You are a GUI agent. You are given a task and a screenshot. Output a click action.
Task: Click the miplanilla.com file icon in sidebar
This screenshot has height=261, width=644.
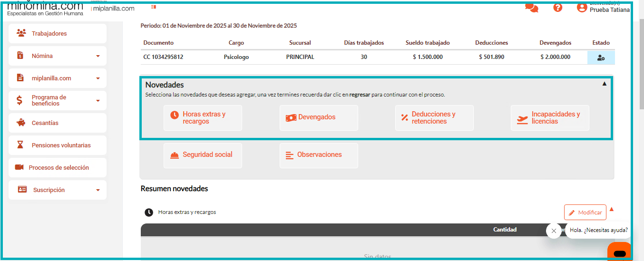20,77
